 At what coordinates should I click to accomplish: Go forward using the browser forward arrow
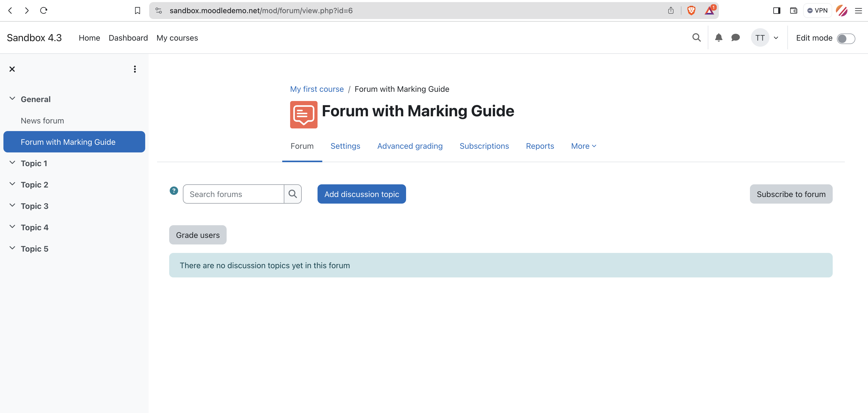click(x=27, y=11)
